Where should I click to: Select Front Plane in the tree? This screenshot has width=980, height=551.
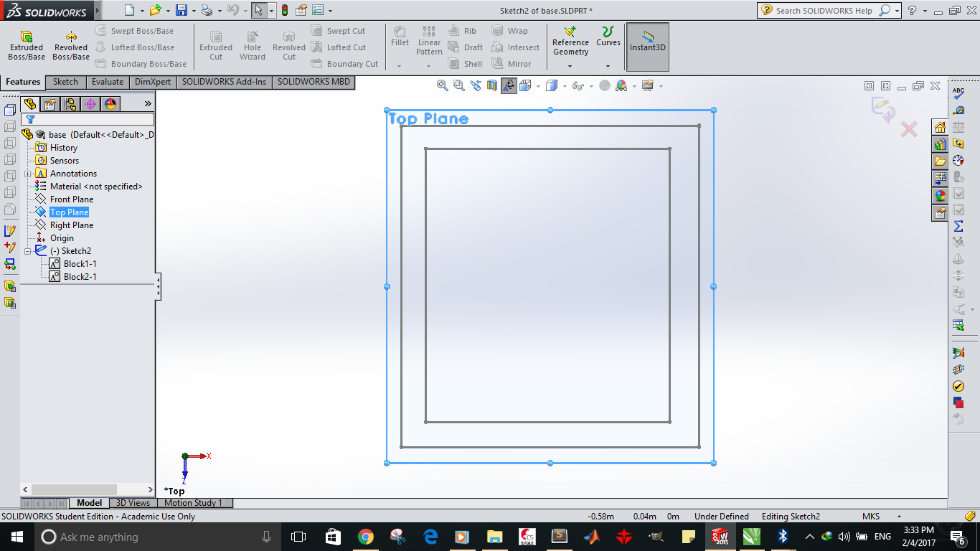click(71, 199)
